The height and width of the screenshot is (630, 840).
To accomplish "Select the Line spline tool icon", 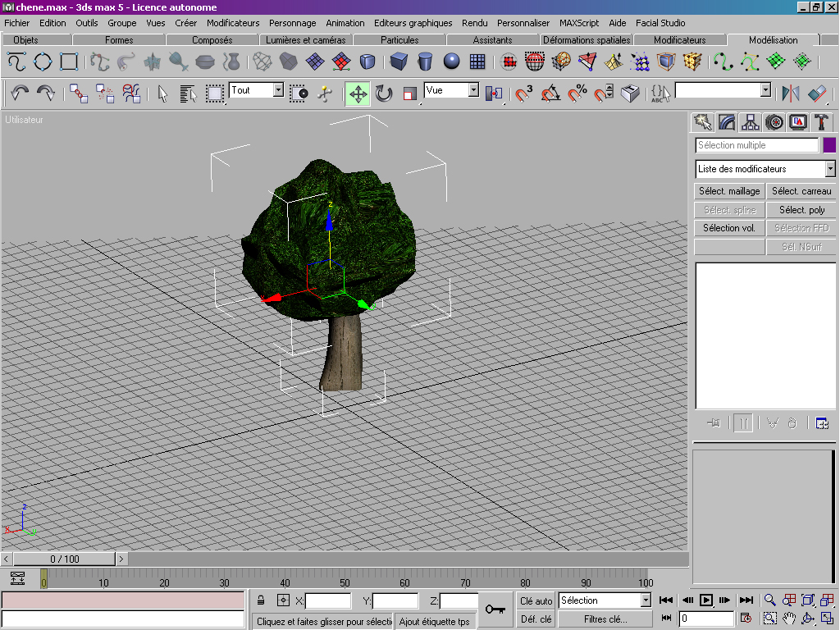I will pos(16,61).
